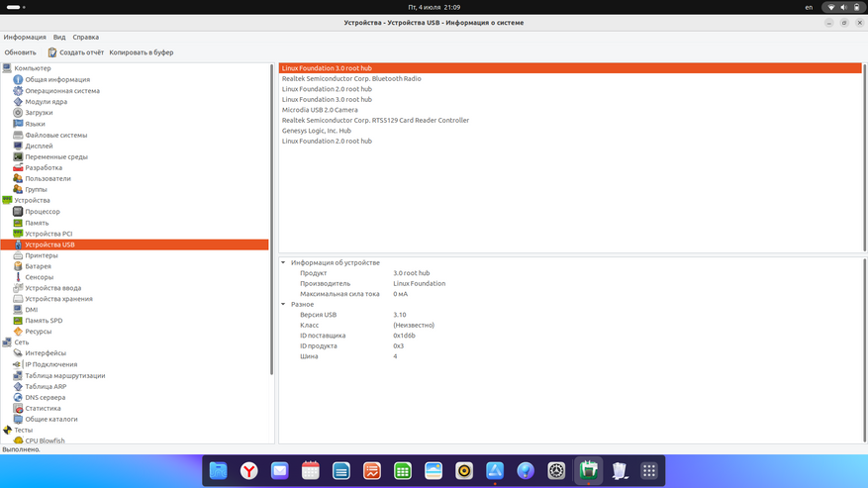The image size is (868, 488).
Task: Click the Обновить toolbar button
Action: pos(21,52)
